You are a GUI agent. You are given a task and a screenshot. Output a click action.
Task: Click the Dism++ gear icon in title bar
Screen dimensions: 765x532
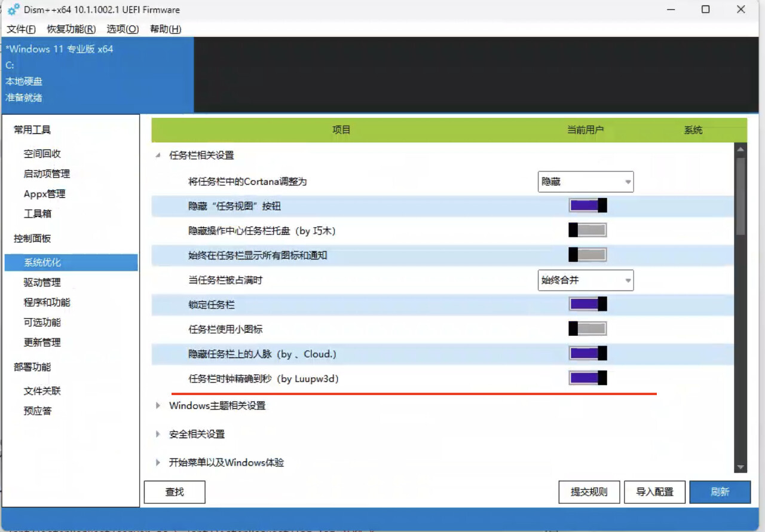tap(13, 10)
